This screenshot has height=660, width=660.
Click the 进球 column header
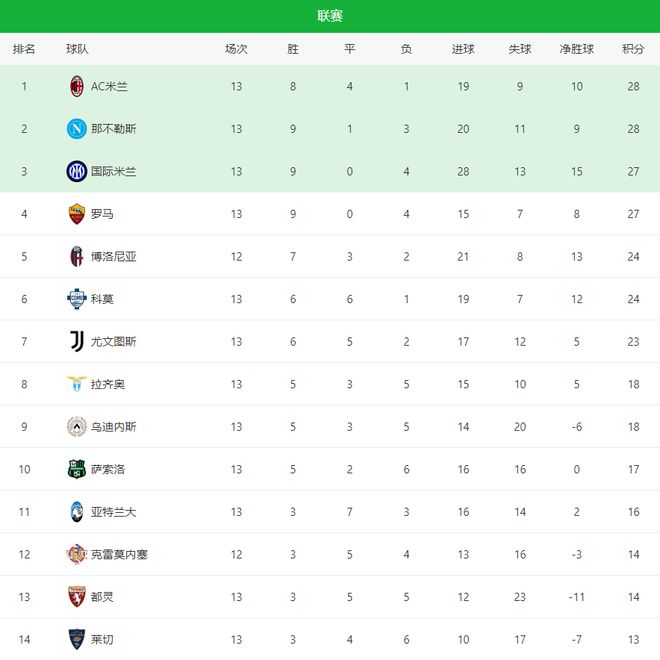tap(463, 49)
